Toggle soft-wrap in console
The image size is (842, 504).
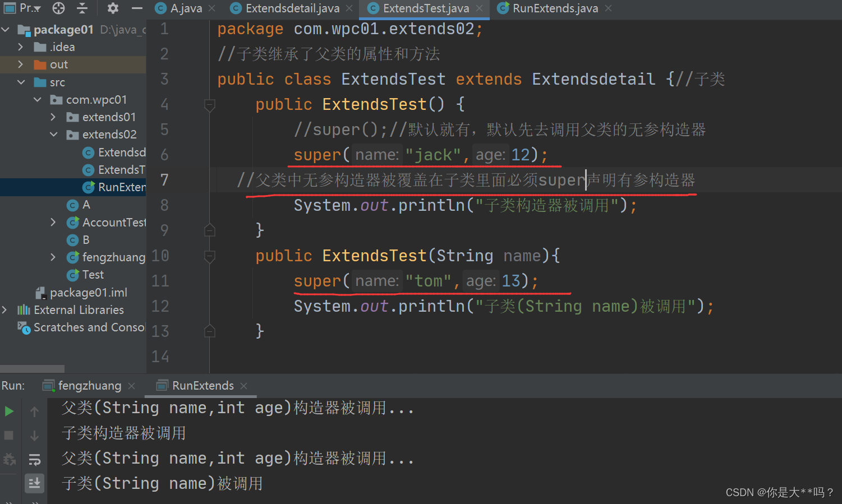point(34,460)
